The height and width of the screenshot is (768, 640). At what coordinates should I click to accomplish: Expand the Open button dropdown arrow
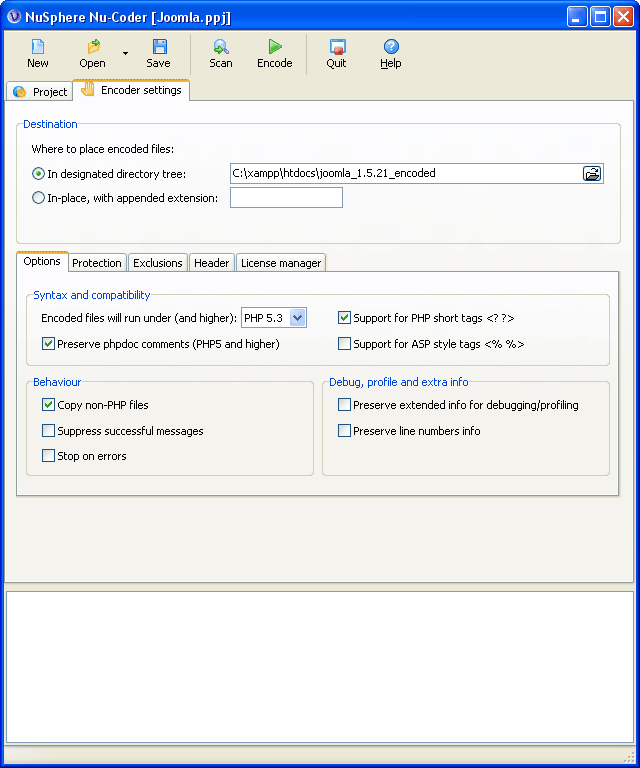click(125, 53)
